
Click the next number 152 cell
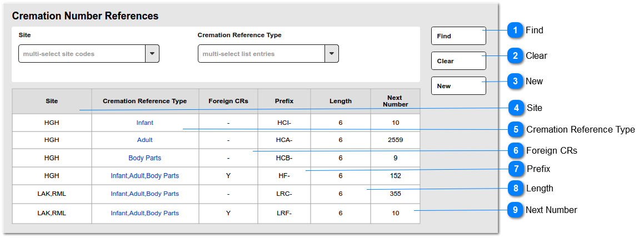point(395,176)
